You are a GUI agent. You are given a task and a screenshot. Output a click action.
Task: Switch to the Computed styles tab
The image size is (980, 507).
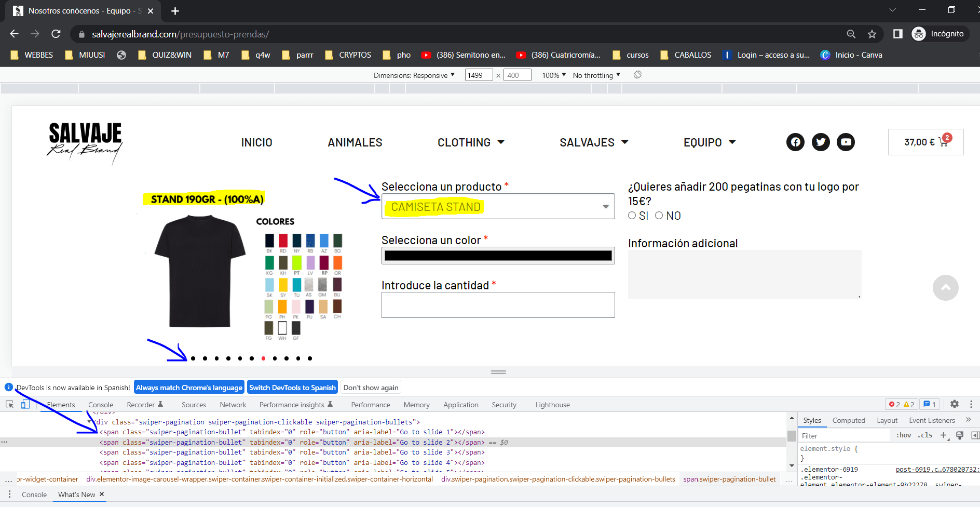point(849,420)
